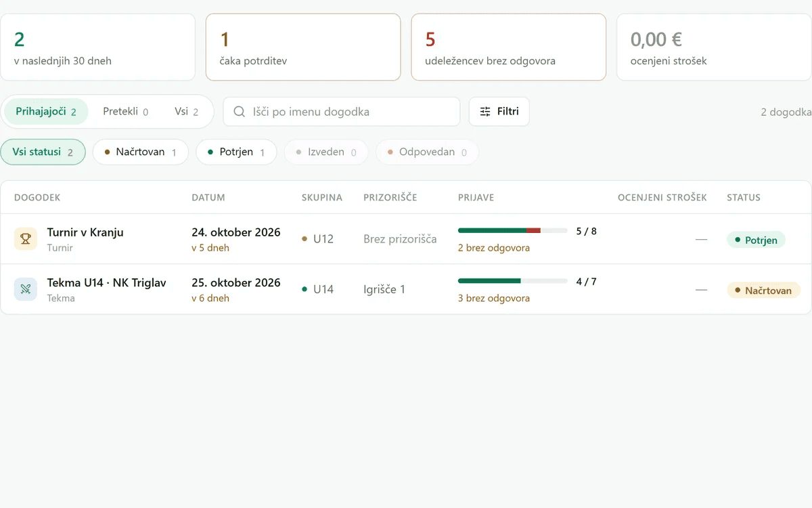Viewport: 812px width, 508px height.
Task: Click the 'Brez prizorišča' venue cell
Action: 400,239
